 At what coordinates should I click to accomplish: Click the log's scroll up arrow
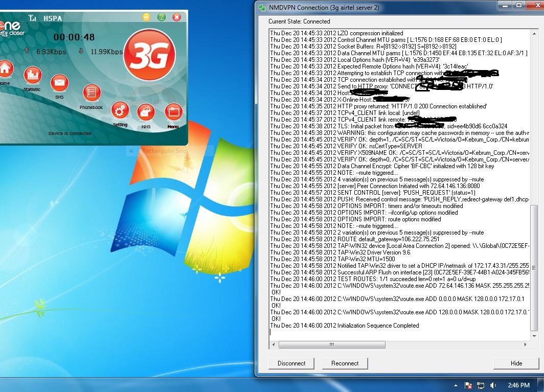tap(534, 34)
